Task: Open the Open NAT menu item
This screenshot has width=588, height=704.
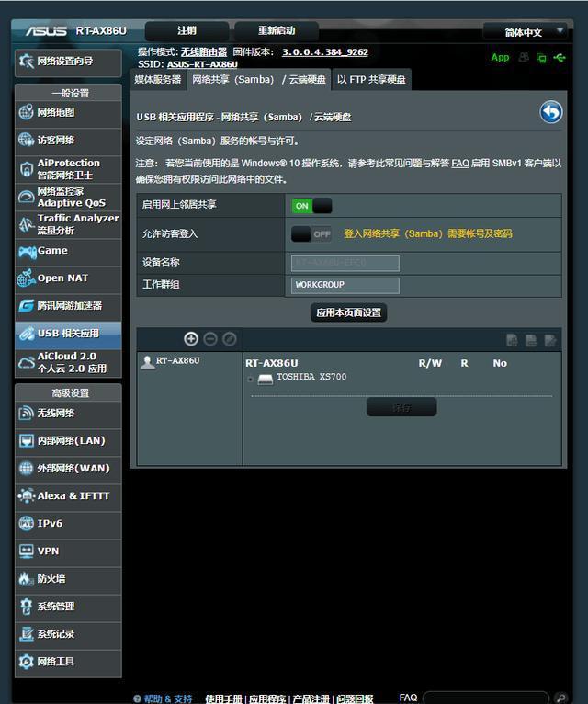Action: [68, 278]
